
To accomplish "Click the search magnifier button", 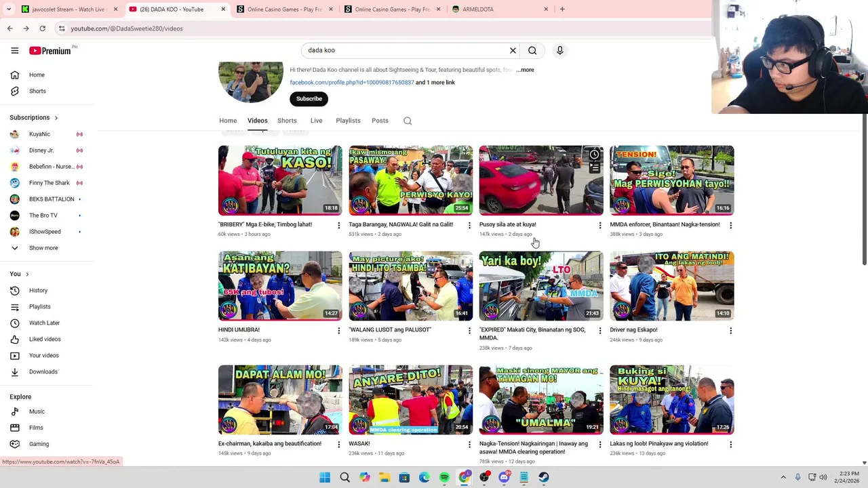I will click(x=532, y=50).
